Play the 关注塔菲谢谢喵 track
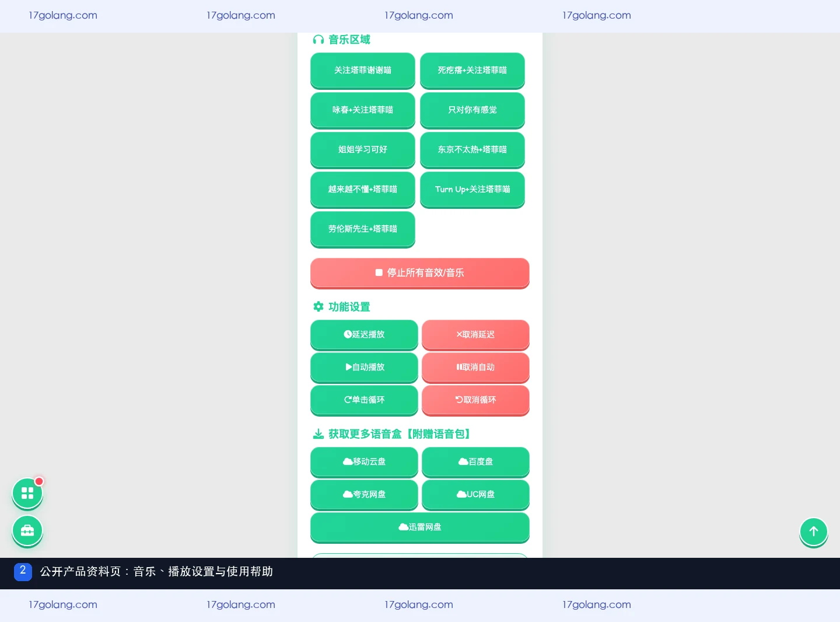Image resolution: width=840 pixels, height=622 pixels. (363, 70)
